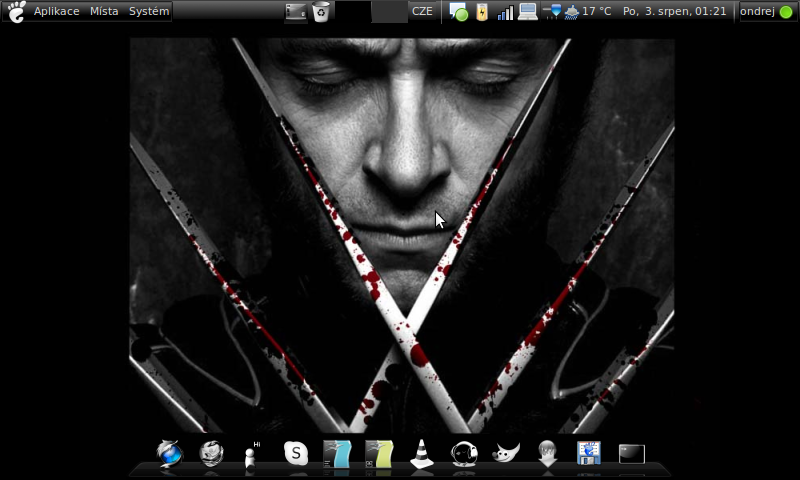Viewport: 800px width, 480px height.
Task: Launch the silver bird mail app in dock
Action: pos(212,453)
